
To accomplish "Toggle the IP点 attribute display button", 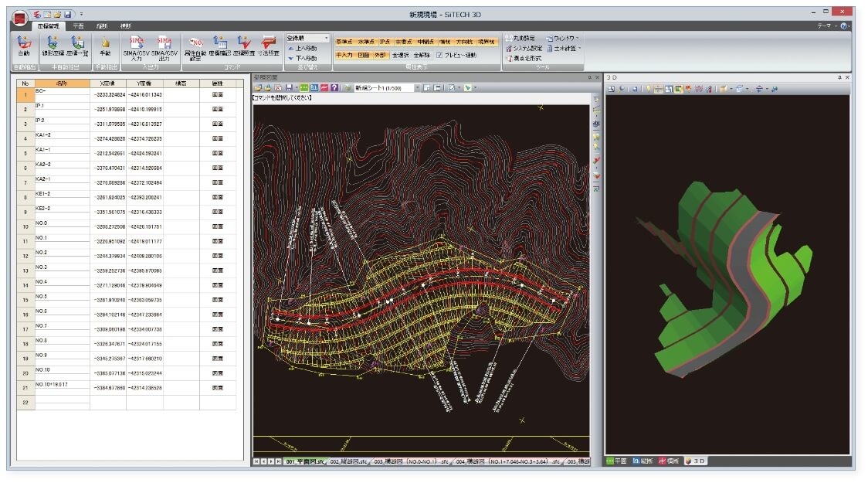I will 385,42.
